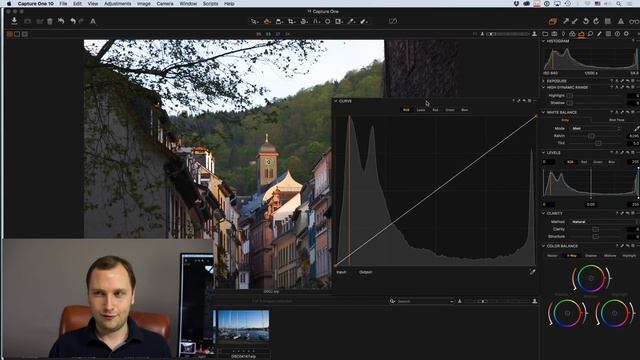Select the Loupe tool
This screenshot has width=640, height=360.
pos(279,21)
